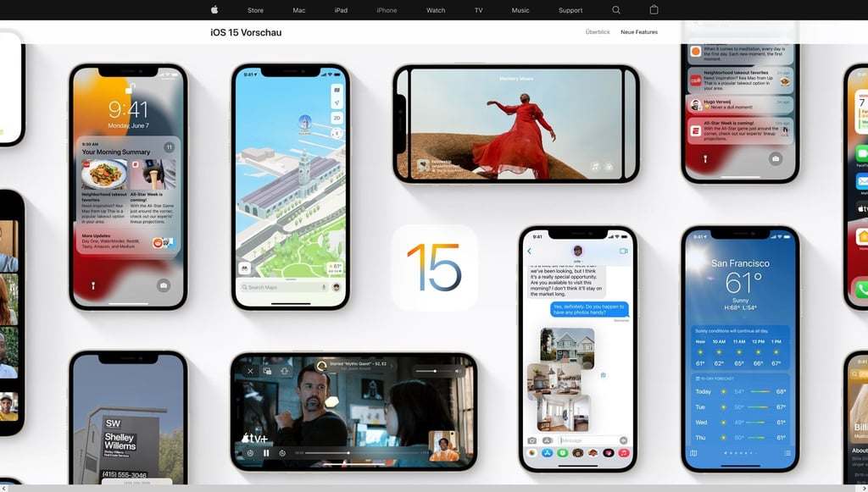The height and width of the screenshot is (492, 868).
Task: Open Your Morning Summary notification
Action: (128, 196)
